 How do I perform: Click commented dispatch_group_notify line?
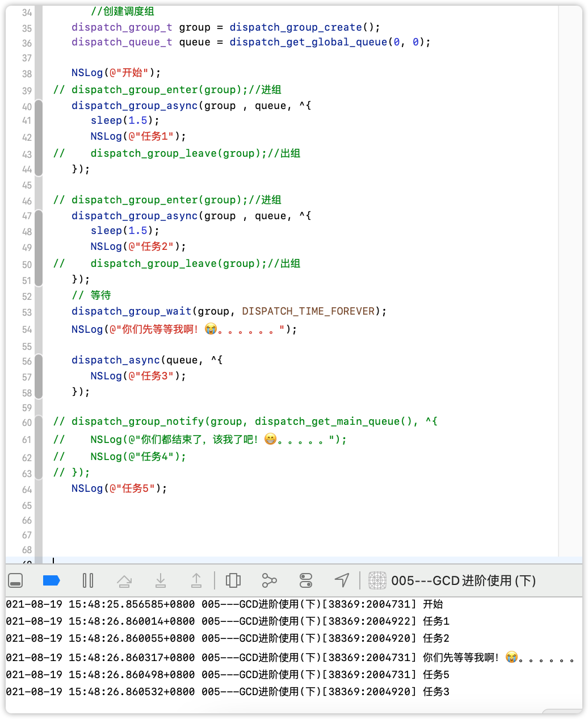click(245, 421)
